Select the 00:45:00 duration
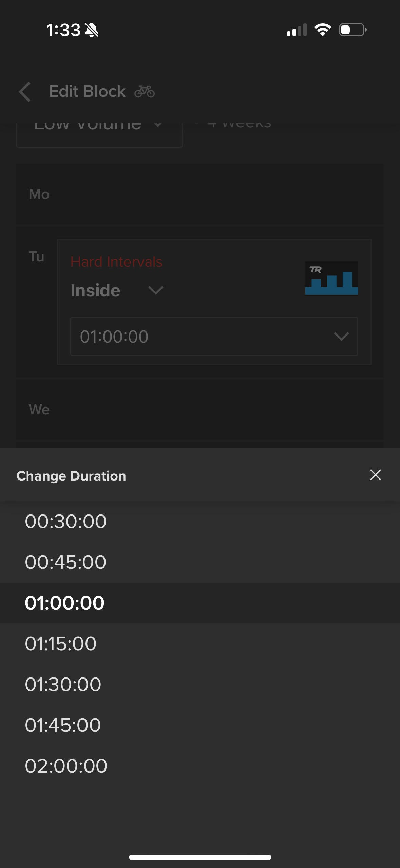The height and width of the screenshot is (868, 400). point(200,562)
